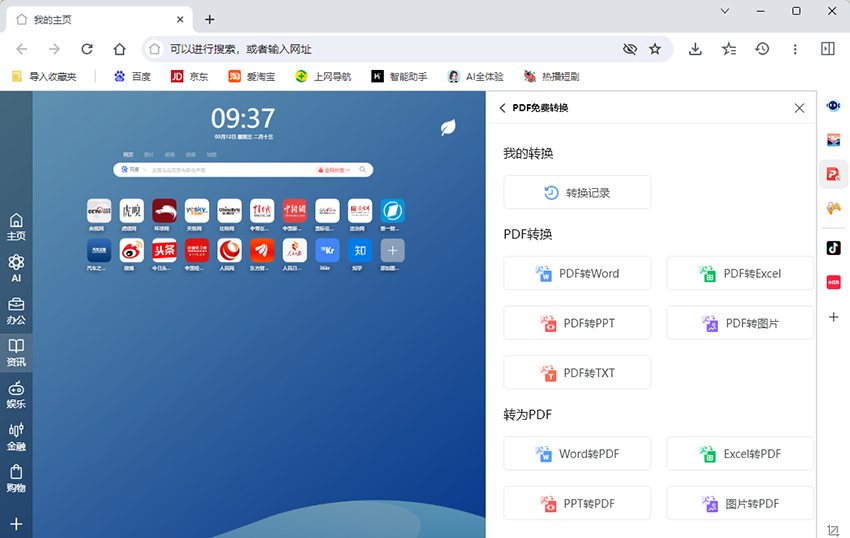Click the downloads icon in toolbar

(x=695, y=49)
